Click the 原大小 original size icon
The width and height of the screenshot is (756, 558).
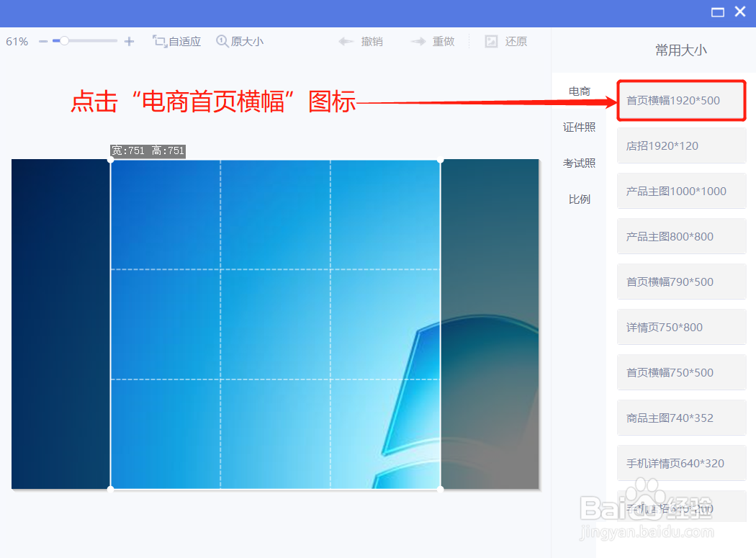240,41
